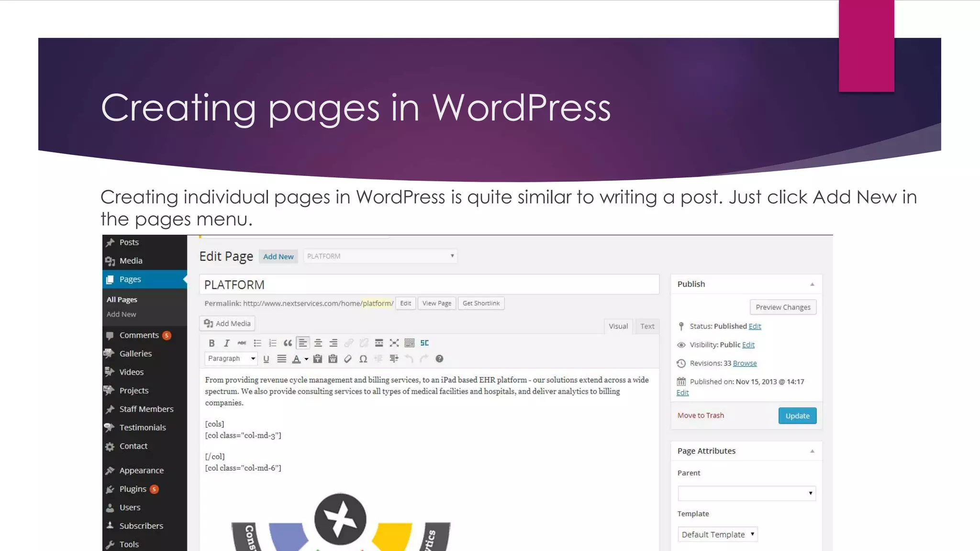Click Add New button beside Edit Page
This screenshot has width=980, height=551.
[278, 256]
